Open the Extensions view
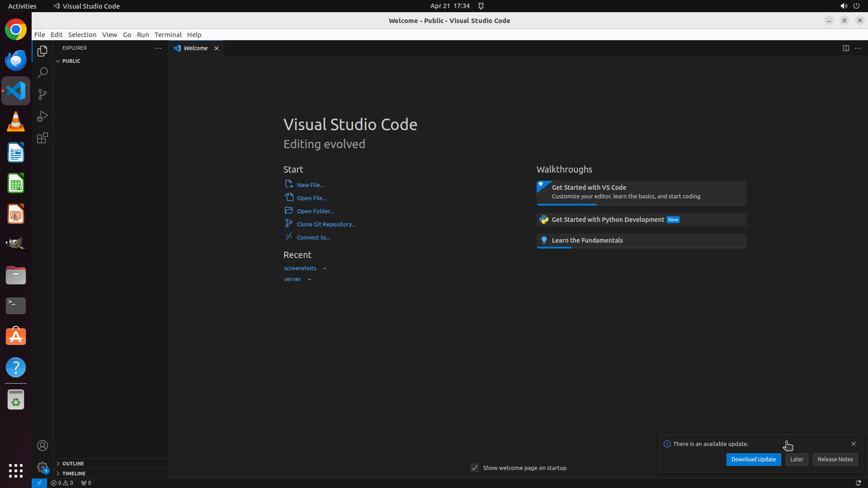Viewport: 868px width, 488px height. [x=42, y=138]
